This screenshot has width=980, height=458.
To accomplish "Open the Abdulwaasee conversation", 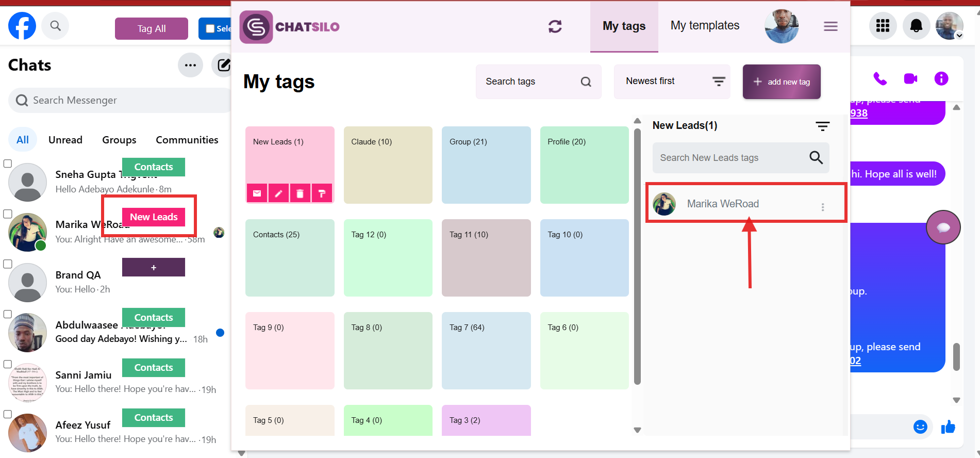I will coord(116,332).
